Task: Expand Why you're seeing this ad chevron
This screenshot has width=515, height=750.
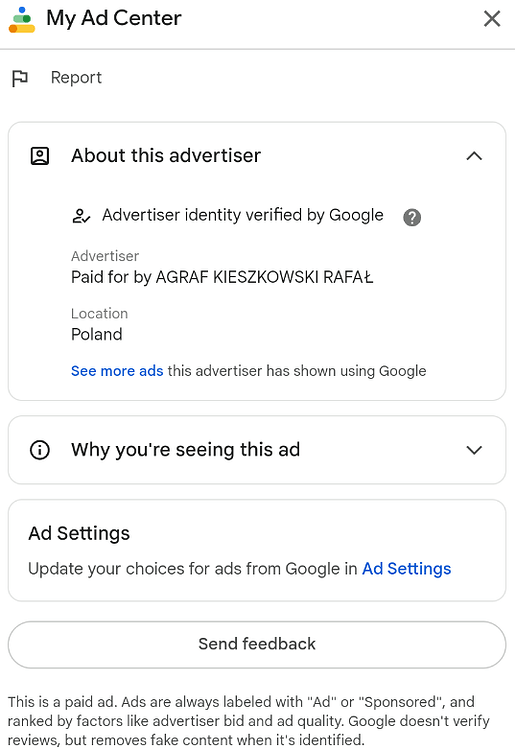Action: [x=474, y=450]
